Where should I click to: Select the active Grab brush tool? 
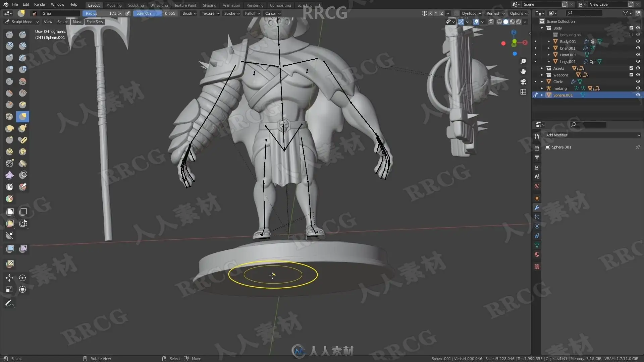pyautogui.click(x=22, y=116)
